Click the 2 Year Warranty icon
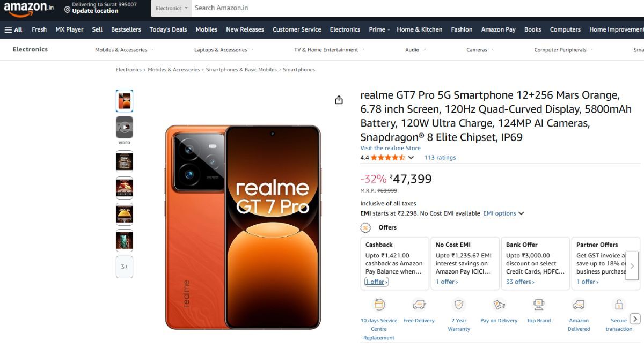Image resolution: width=644 pixels, height=362 pixels. coord(458,305)
